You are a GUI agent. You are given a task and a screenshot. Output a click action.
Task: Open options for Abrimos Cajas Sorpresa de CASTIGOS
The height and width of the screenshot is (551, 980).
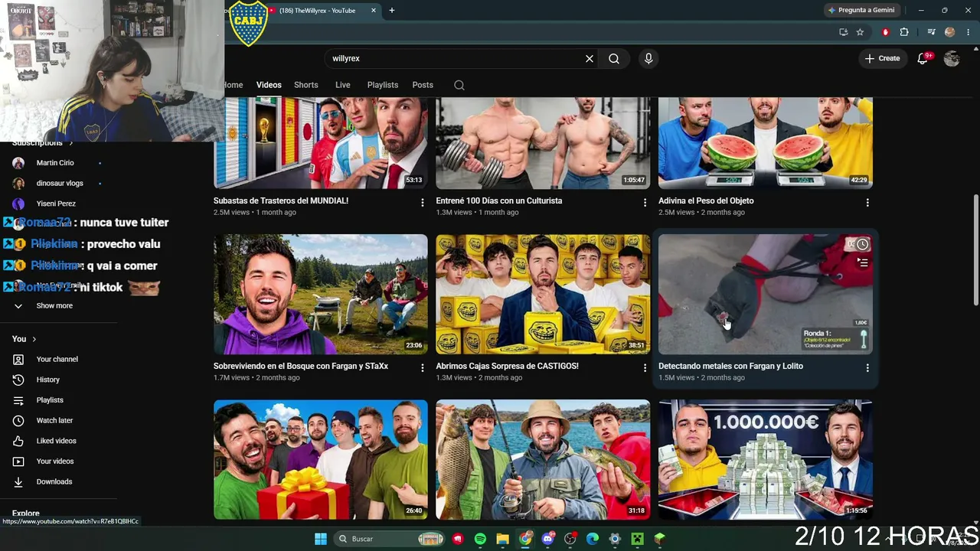(645, 368)
